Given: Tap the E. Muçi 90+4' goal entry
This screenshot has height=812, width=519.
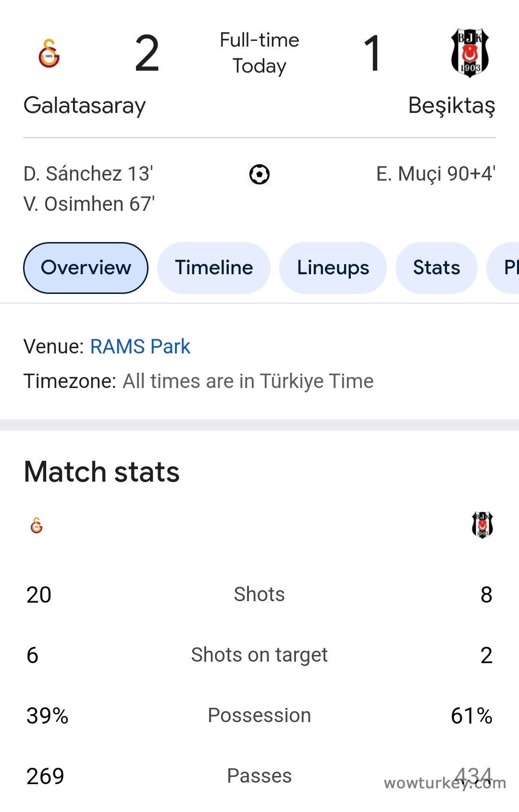Looking at the screenshot, I should tap(435, 174).
